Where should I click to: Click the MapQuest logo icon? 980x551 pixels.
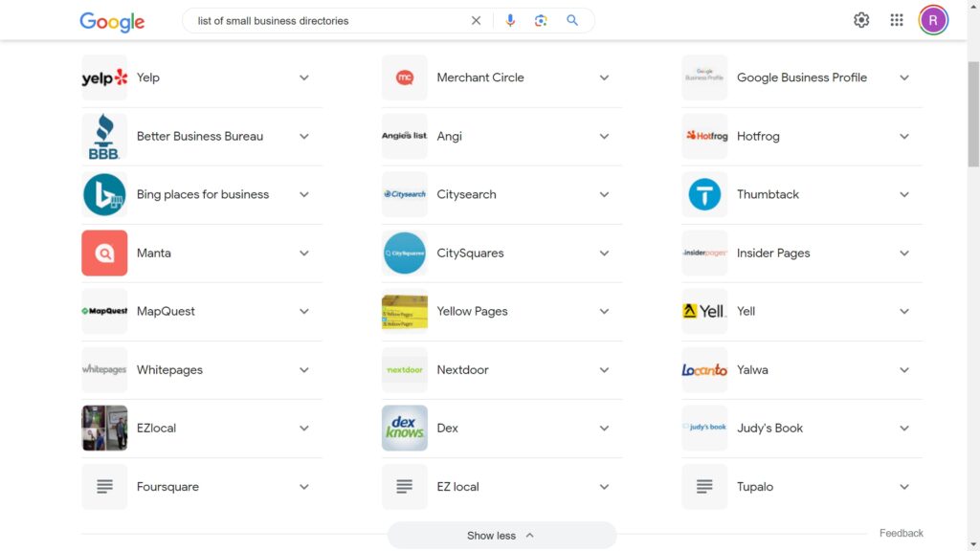click(x=104, y=311)
